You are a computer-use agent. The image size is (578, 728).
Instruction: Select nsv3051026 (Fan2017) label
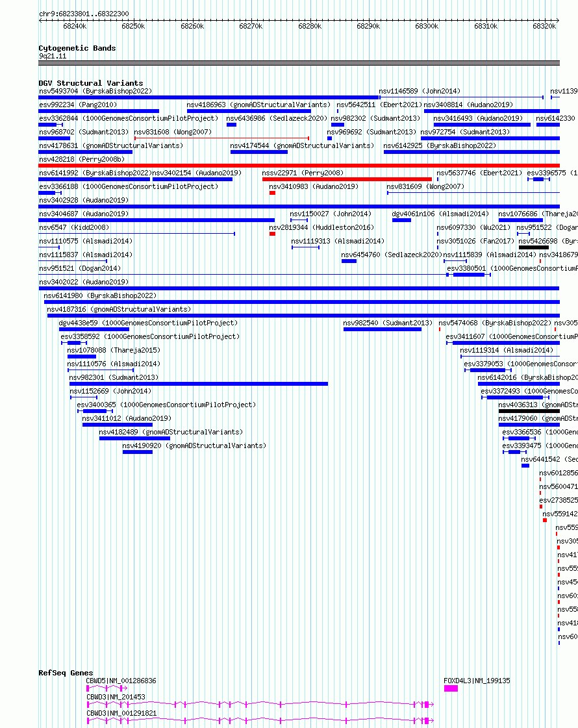point(475,241)
